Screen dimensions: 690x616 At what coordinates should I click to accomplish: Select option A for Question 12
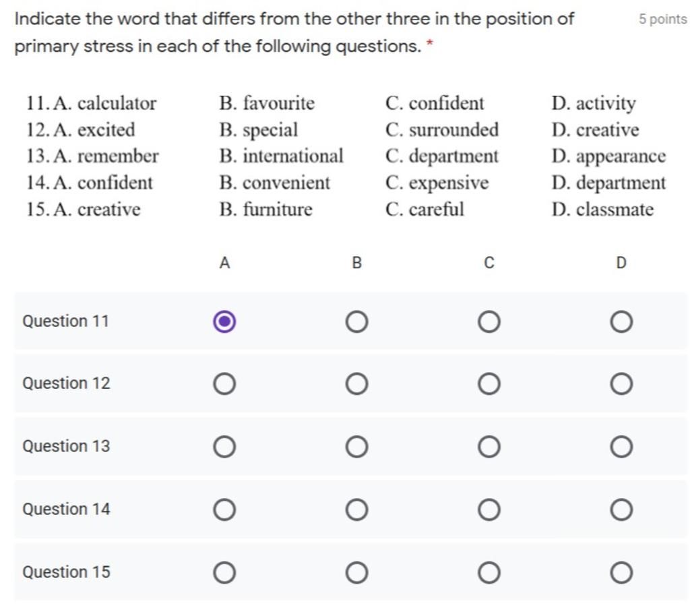(x=224, y=383)
